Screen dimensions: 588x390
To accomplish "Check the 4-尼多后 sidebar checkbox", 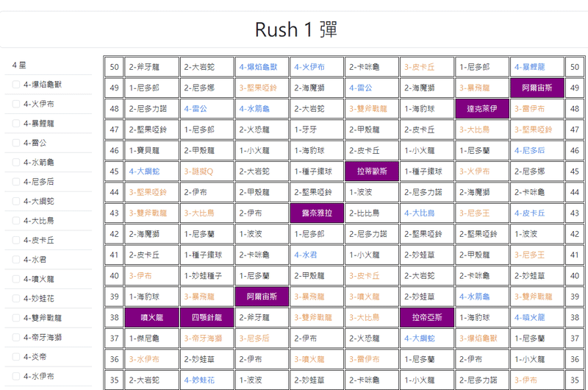I will [16, 182].
